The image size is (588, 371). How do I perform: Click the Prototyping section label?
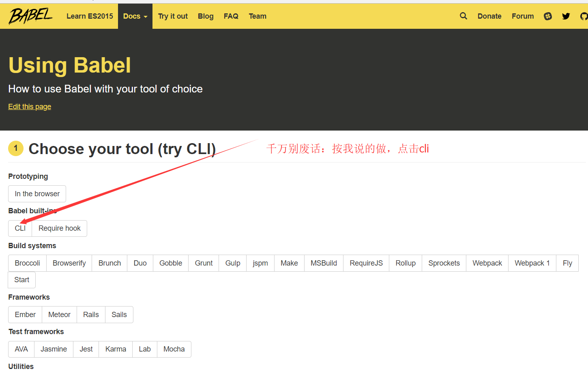click(x=28, y=176)
